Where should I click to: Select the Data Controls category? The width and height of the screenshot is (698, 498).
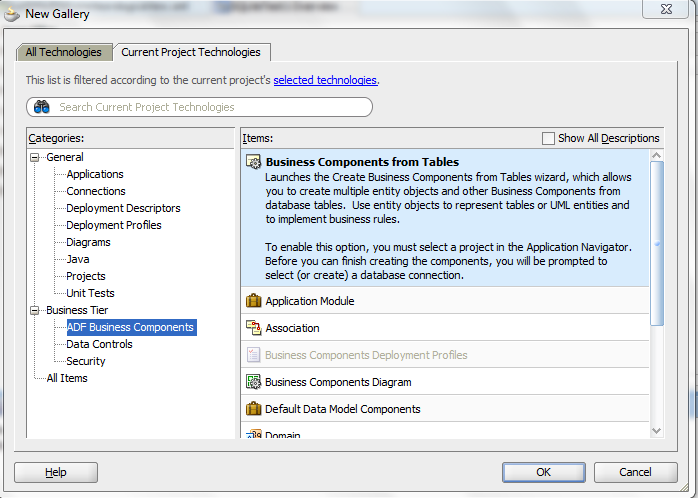tap(99, 344)
